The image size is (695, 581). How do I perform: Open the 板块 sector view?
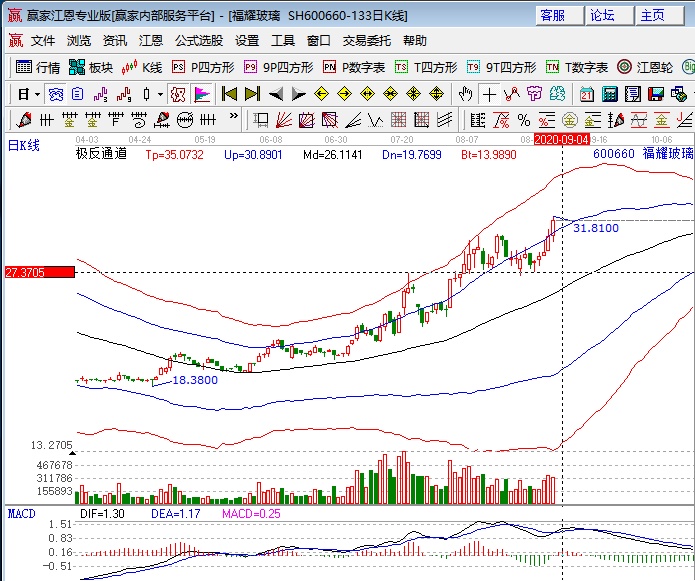[x=91, y=67]
